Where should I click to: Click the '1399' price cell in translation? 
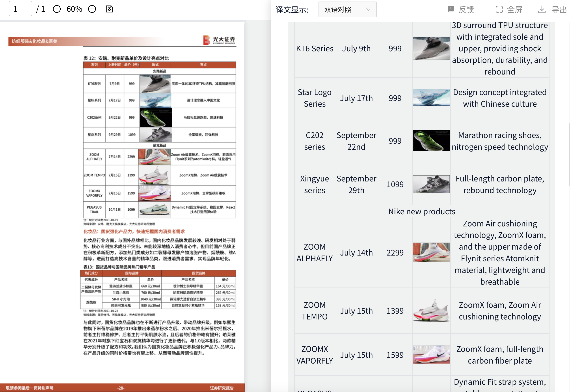(395, 311)
